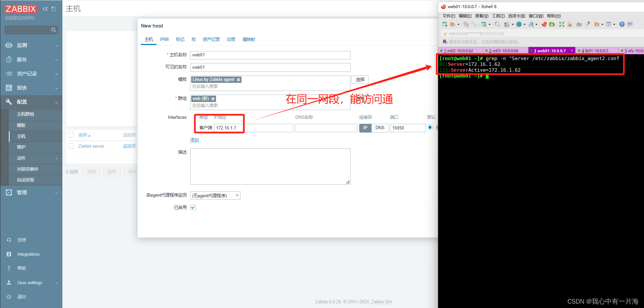Remove the web (新) group tag
Viewport: 644px width, 308px height.
click(x=213, y=99)
